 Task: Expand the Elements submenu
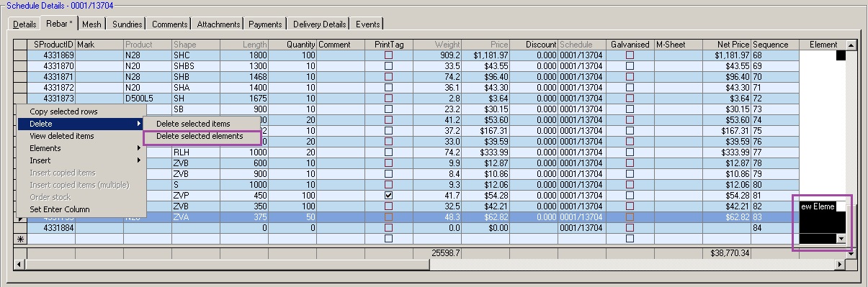[x=81, y=148]
